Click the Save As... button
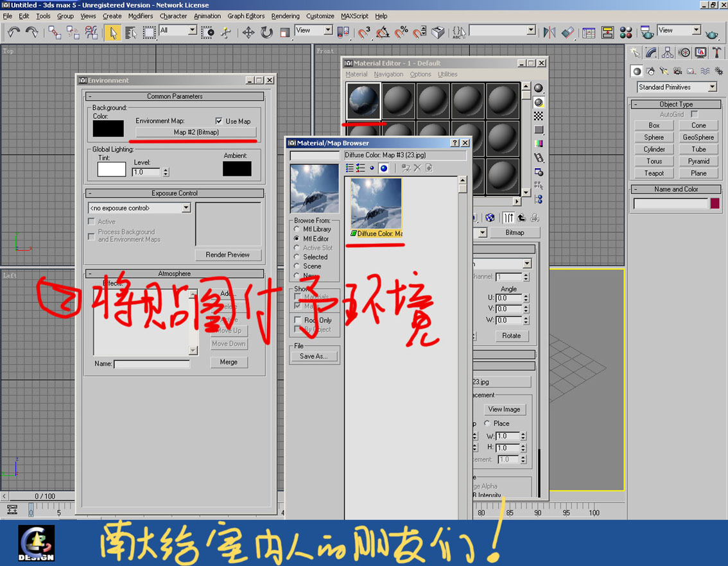728x566 pixels. pos(314,356)
